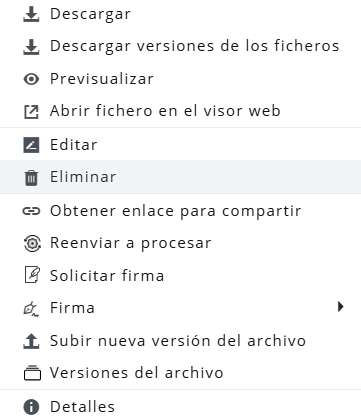Click the pen nib icon beside Firma
361x420 pixels.
tap(31, 309)
